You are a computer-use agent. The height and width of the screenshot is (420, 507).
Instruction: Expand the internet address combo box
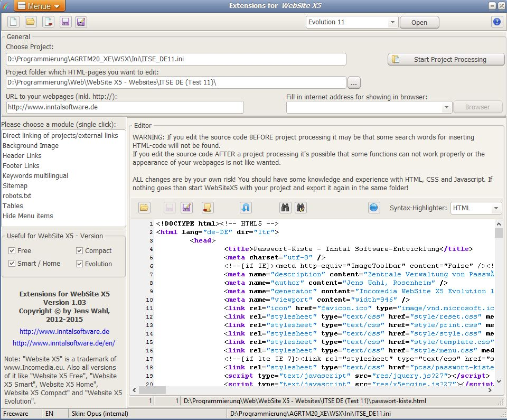pos(446,107)
